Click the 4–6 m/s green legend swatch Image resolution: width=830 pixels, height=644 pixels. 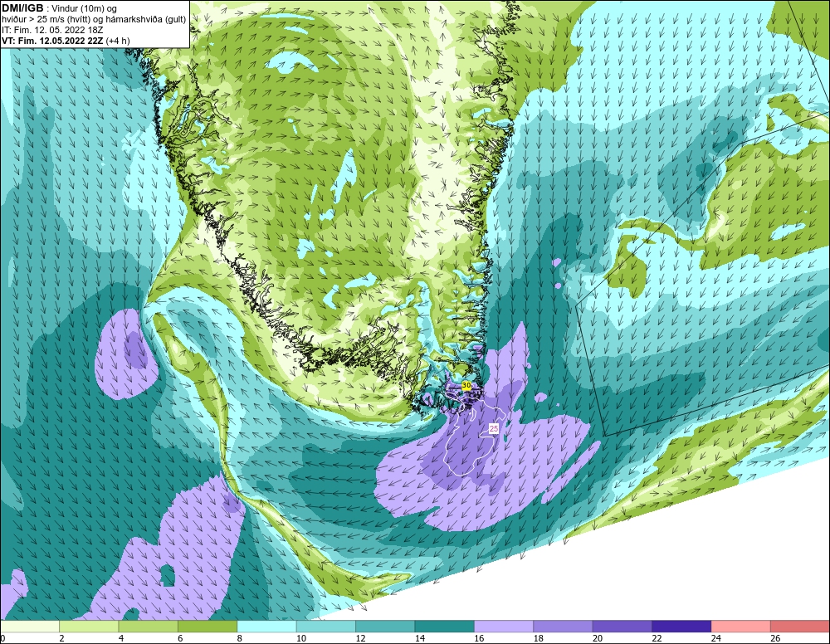pyautogui.click(x=149, y=626)
